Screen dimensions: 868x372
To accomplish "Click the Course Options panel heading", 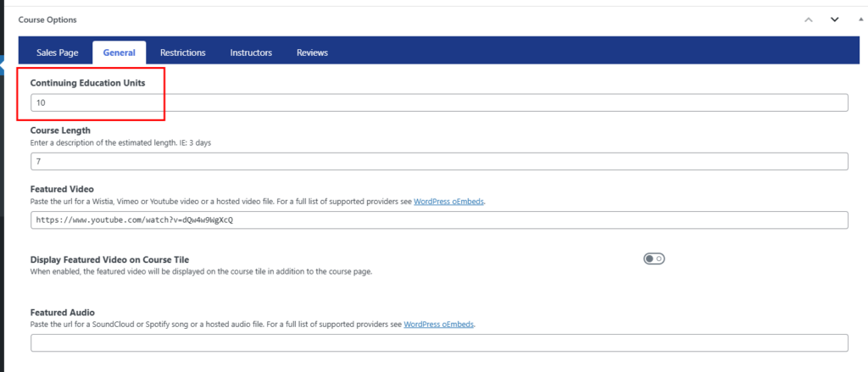I will pyautogui.click(x=47, y=20).
